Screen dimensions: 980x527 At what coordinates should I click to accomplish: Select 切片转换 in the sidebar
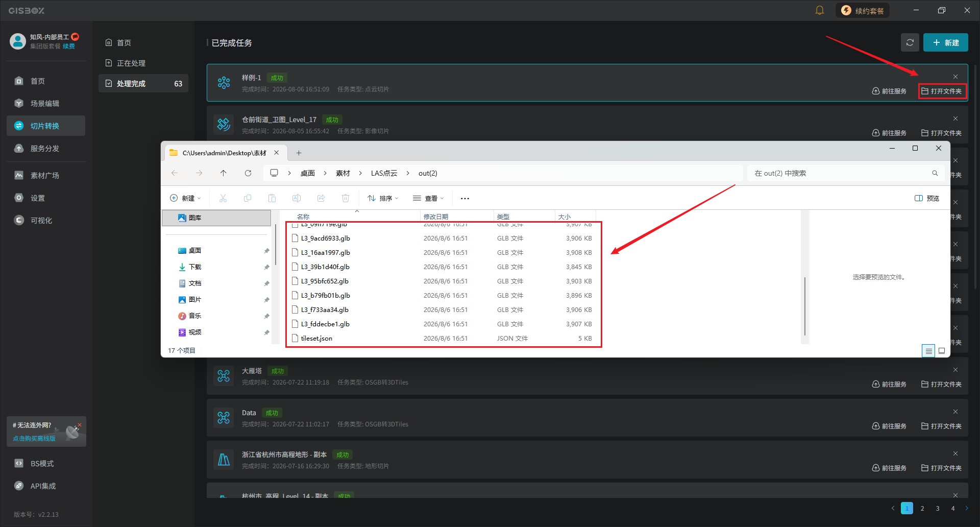point(46,126)
